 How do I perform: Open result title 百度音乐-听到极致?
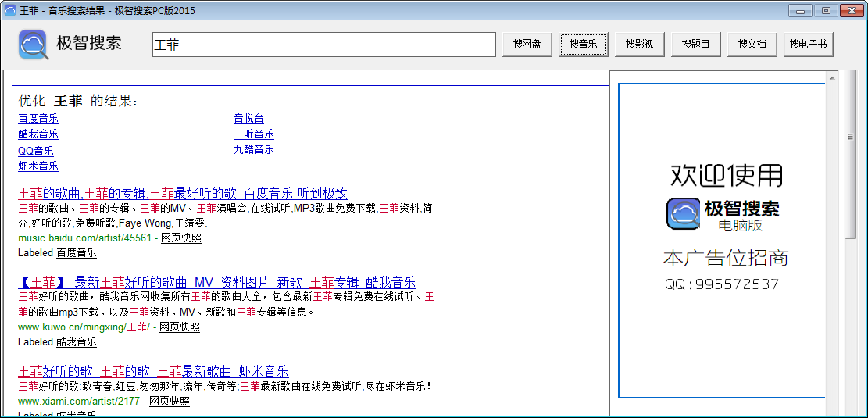pos(183,193)
